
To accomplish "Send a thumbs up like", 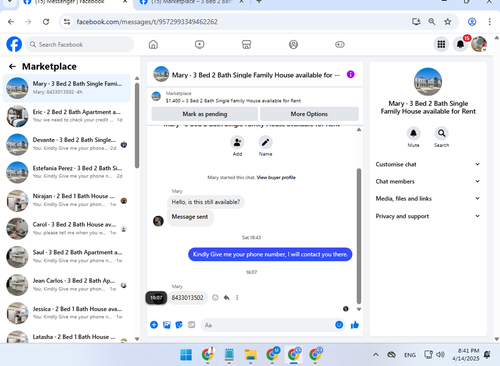I will 355,325.
